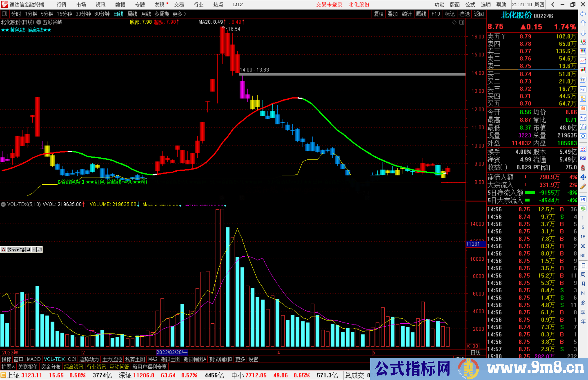Switch period to 周 in right sidebar
The height and width of the screenshot is (380, 588).
[x=583, y=274]
